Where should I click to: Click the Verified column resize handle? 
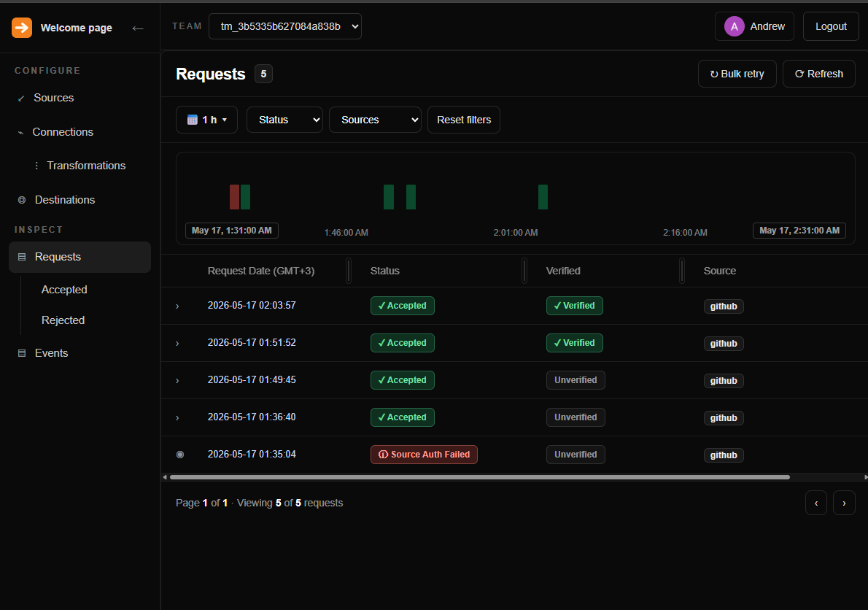[x=682, y=271]
